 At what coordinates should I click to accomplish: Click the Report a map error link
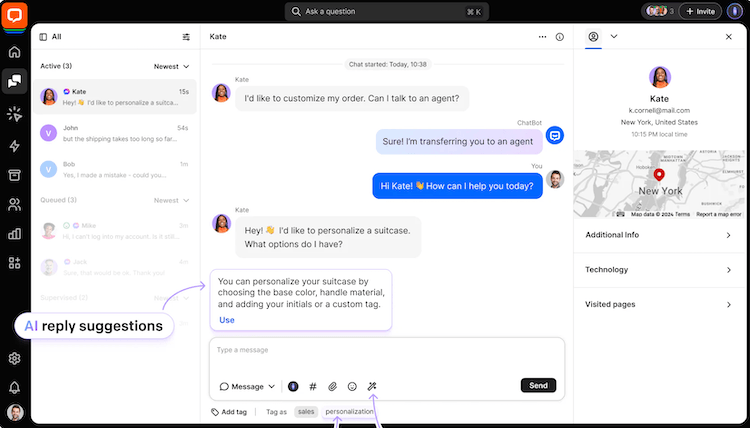tap(718, 214)
